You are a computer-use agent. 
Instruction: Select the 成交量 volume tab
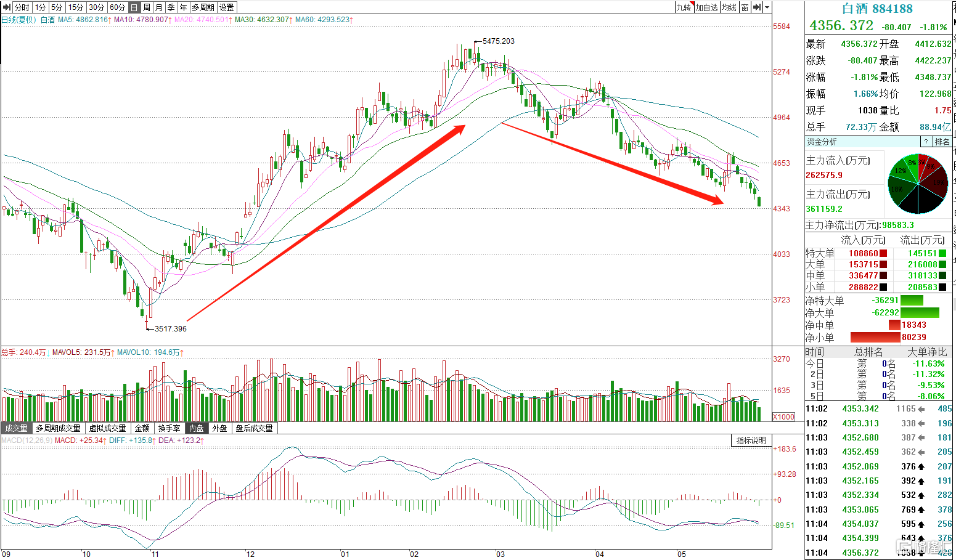tap(17, 428)
